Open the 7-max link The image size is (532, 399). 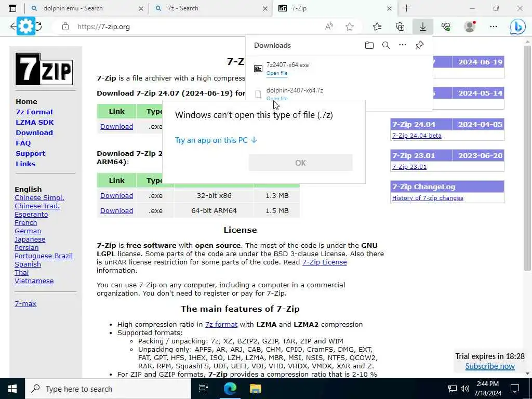25,303
